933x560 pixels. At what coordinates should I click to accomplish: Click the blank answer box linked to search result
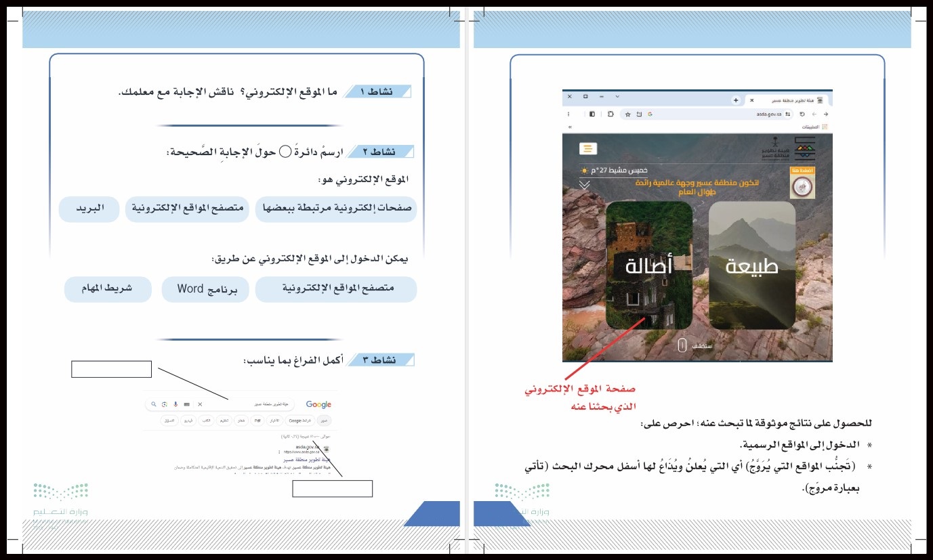[x=333, y=489]
